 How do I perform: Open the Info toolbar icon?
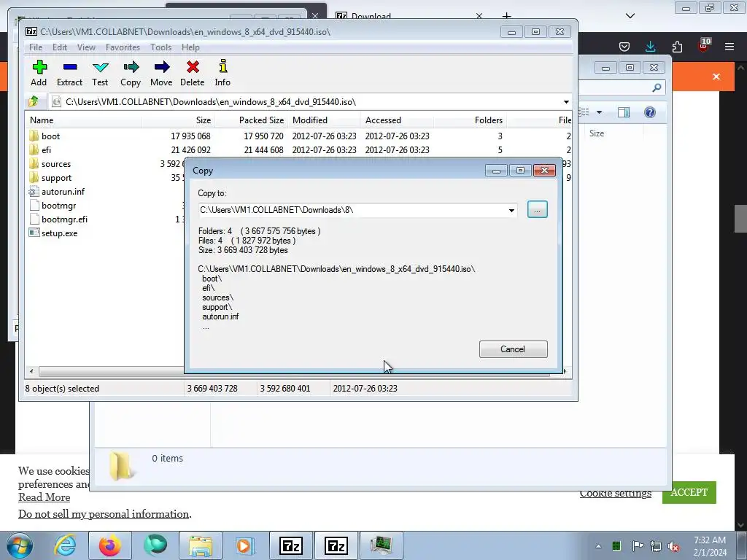pyautogui.click(x=222, y=66)
